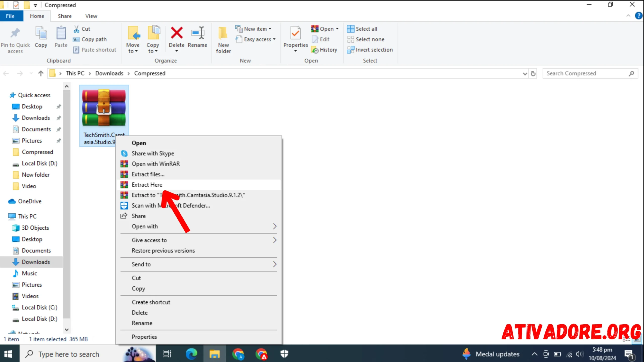Click Select all in ribbon
644x362 pixels.
(x=362, y=29)
